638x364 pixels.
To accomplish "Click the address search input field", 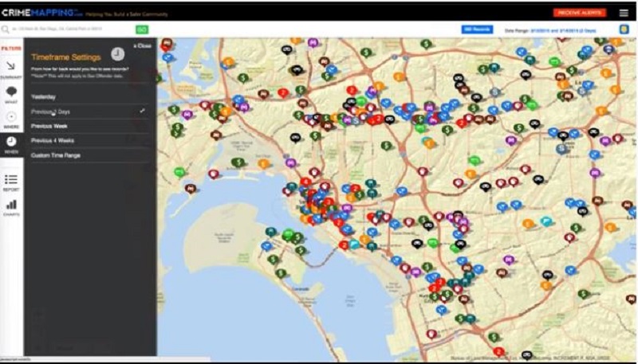I will pyautogui.click(x=70, y=29).
